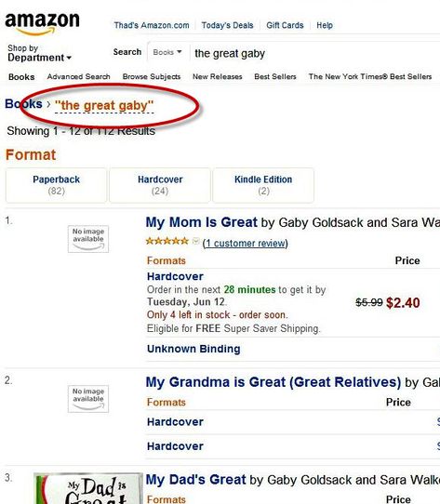Filter results by Hardcover format
Screen dimensions: 440x504
click(160, 185)
